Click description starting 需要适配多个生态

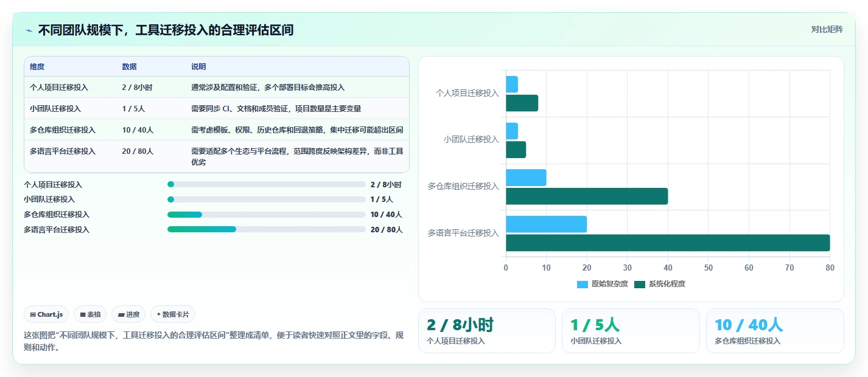click(297, 157)
